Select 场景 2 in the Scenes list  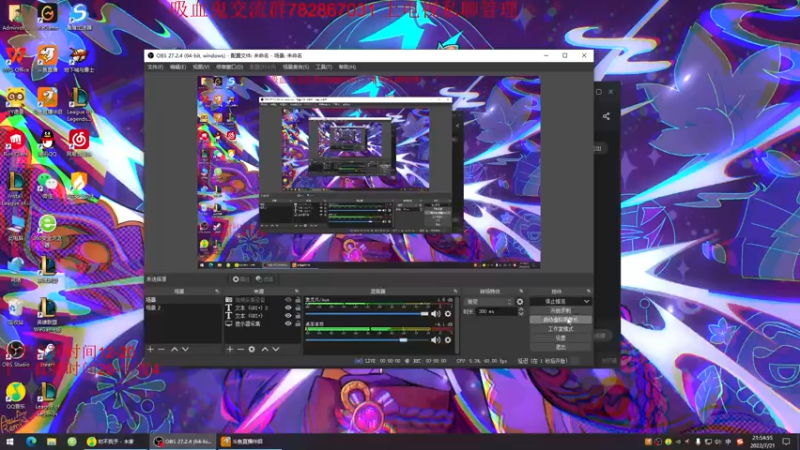tap(184, 308)
